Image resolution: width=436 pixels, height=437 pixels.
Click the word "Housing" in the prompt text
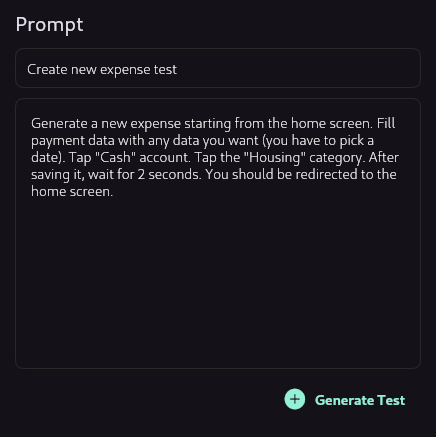coord(275,157)
